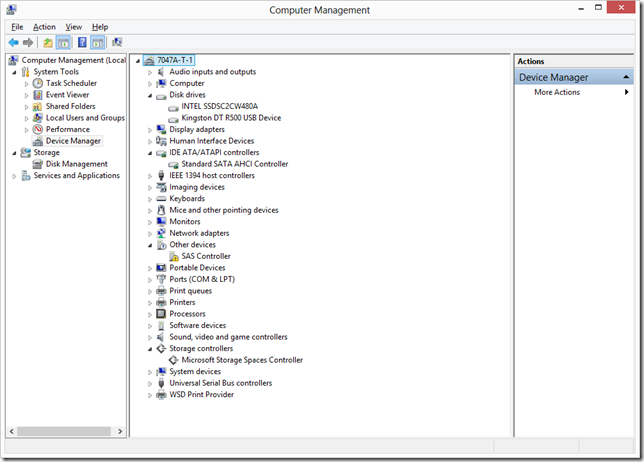Expand the Sound, video and game controllers node
This screenshot has width=644, height=462.
coord(150,338)
